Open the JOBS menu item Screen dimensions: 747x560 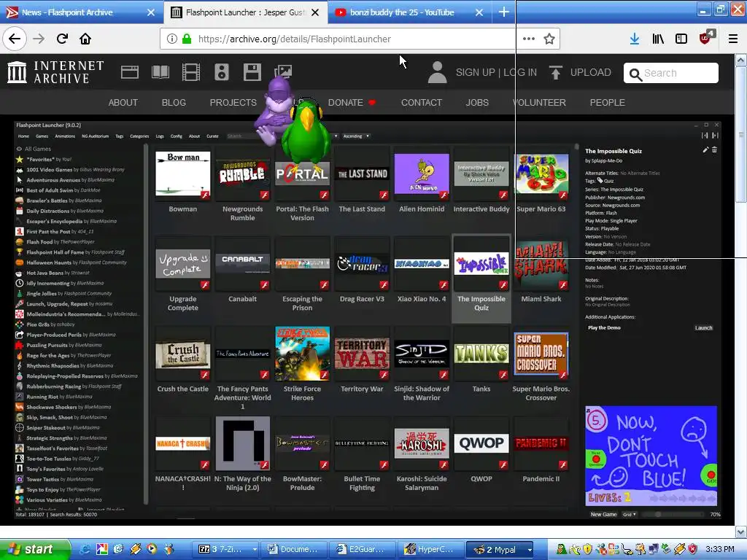point(477,102)
